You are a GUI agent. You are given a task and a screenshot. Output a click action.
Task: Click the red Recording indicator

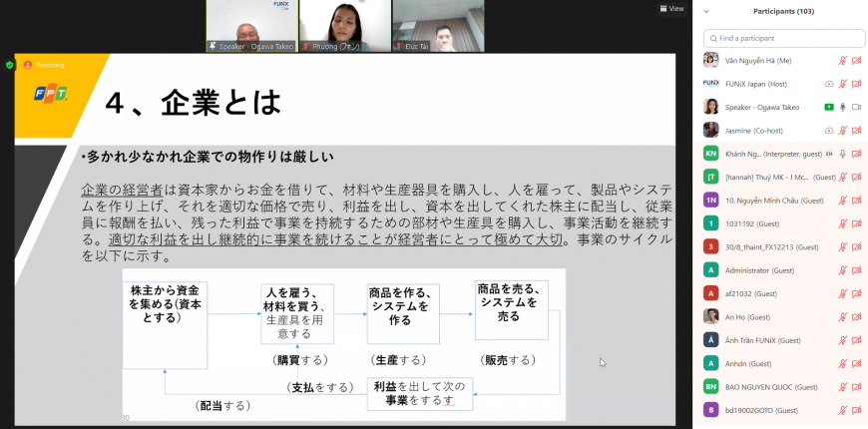point(38,64)
